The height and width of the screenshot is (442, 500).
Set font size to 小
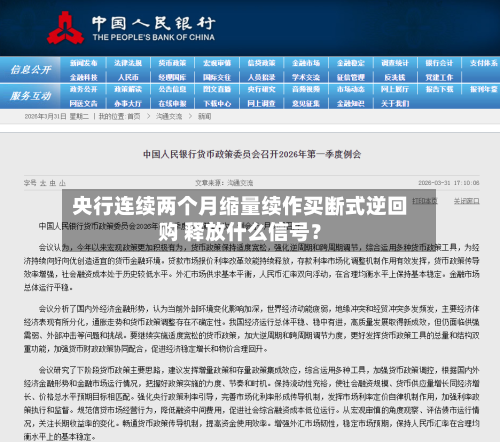pos(62,183)
